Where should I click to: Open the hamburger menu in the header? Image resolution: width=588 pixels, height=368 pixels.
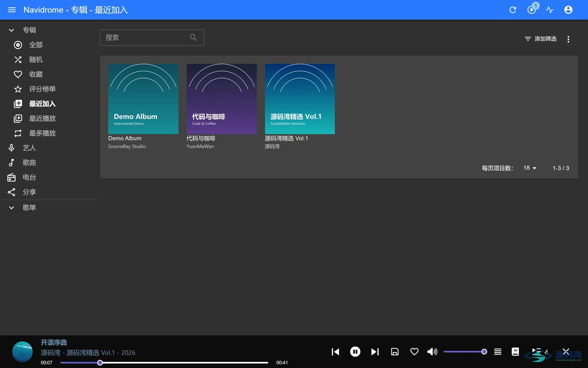(x=12, y=10)
